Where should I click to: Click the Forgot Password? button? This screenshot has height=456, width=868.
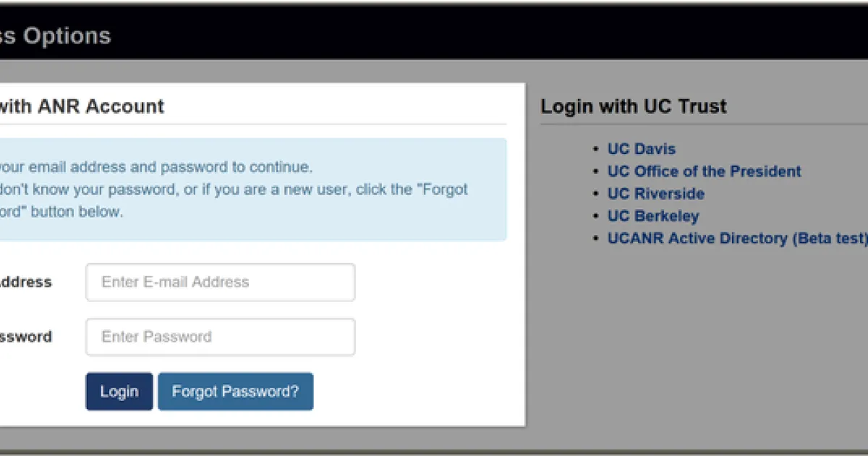point(235,392)
